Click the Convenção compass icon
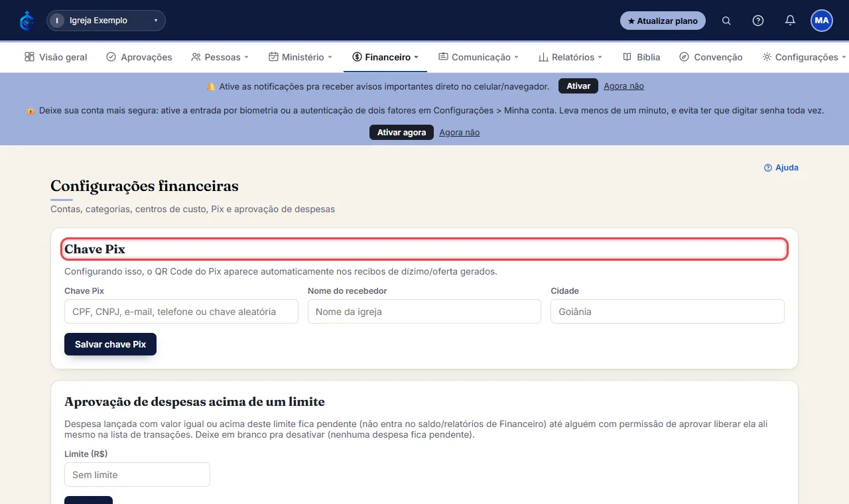Screen dimensions: 849x504 (684, 57)
